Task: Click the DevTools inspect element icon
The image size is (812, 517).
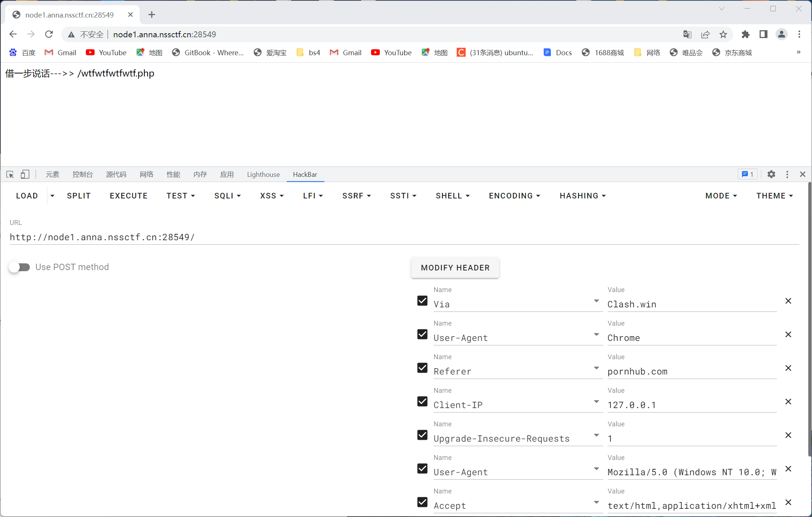Action: 10,174
